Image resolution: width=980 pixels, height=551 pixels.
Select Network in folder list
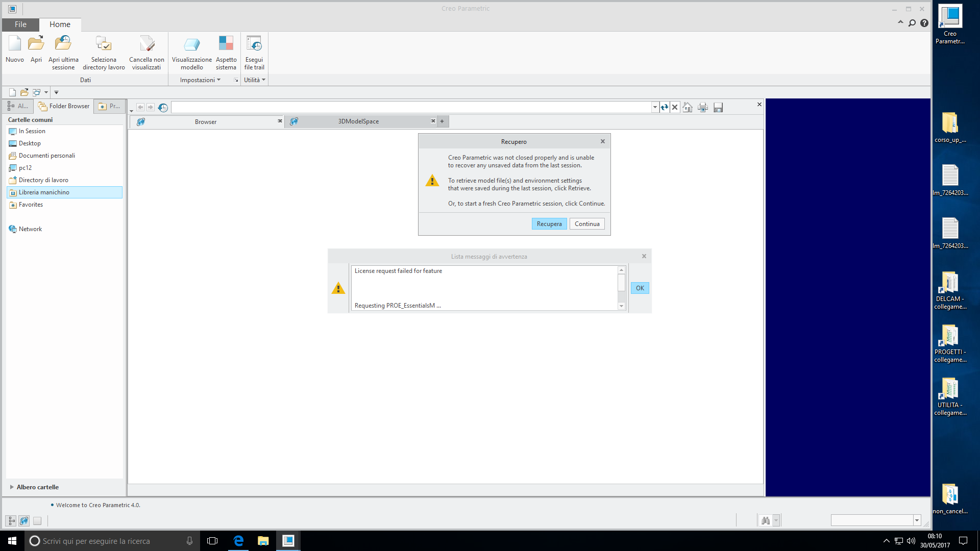[30, 229]
